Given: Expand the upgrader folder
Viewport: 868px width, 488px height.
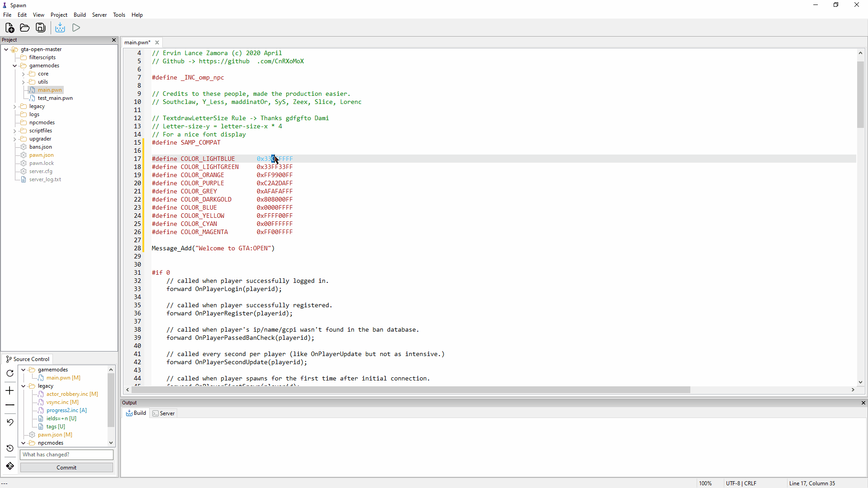Looking at the screenshot, I should [x=14, y=139].
